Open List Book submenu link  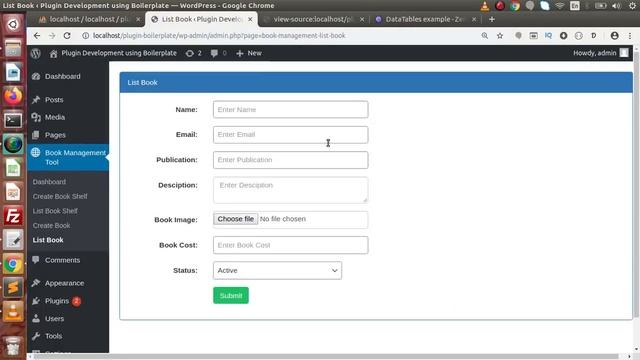click(48, 240)
